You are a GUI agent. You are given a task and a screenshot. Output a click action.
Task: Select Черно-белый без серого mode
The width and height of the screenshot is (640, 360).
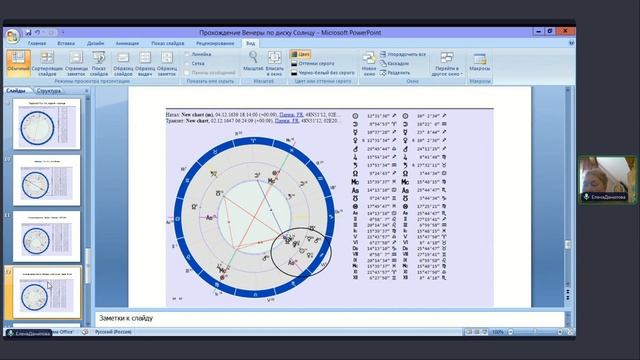[322, 73]
